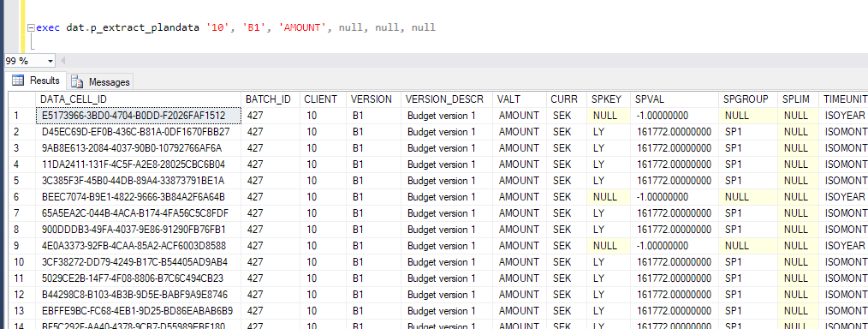
Task: Click the ISOYEAR cell in row 1
Action: 843,116
